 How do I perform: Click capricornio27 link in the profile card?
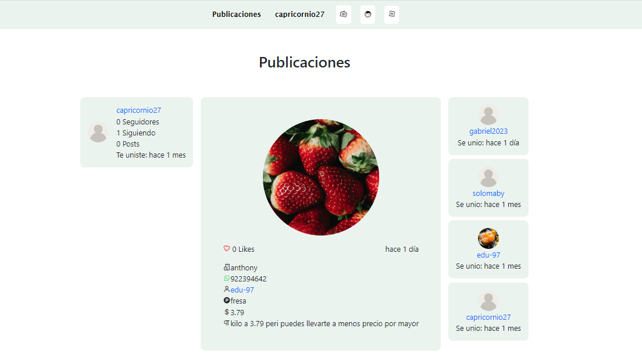(x=138, y=110)
